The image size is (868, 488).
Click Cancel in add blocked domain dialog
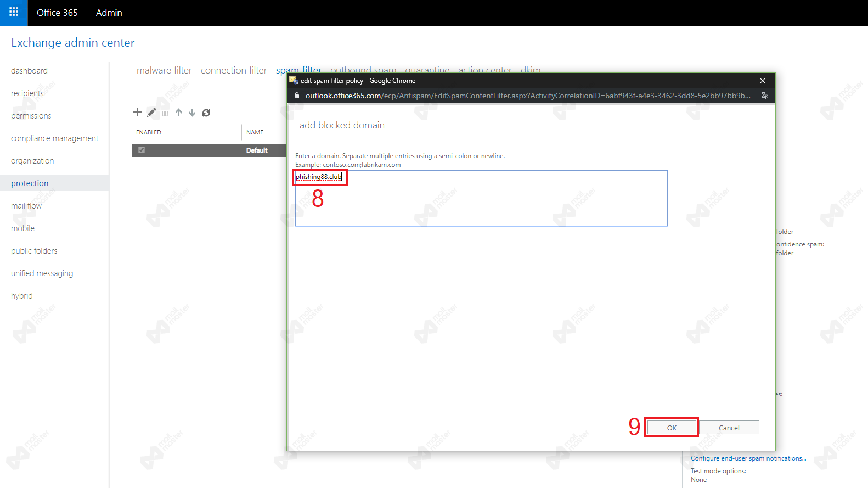(729, 428)
